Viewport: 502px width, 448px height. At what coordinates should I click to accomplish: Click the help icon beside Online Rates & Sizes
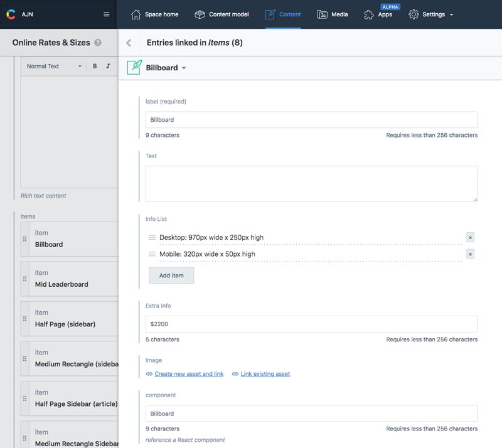[98, 43]
